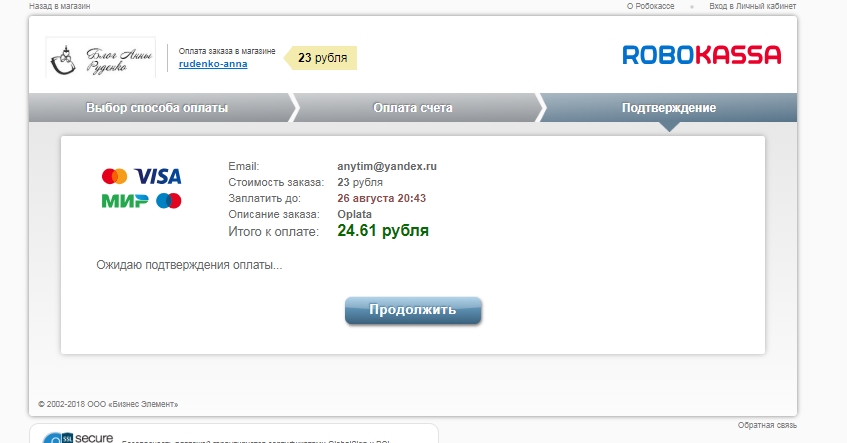Click the Описание заказа label
The height and width of the screenshot is (443, 847).
pos(274,214)
